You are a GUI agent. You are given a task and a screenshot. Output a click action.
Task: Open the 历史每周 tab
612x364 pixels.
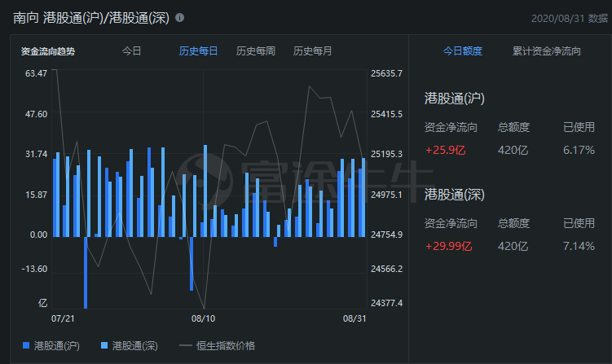click(x=255, y=51)
